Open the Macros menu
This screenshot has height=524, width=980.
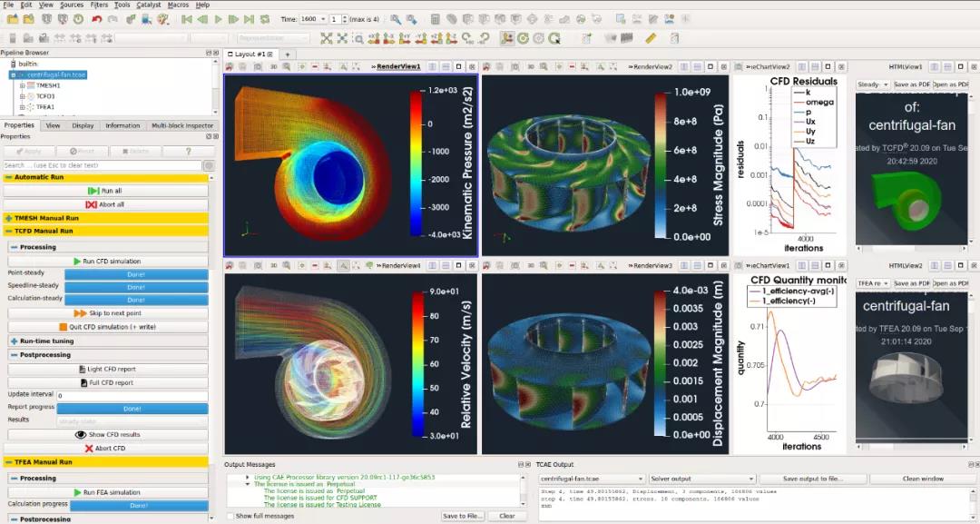pyautogui.click(x=178, y=5)
